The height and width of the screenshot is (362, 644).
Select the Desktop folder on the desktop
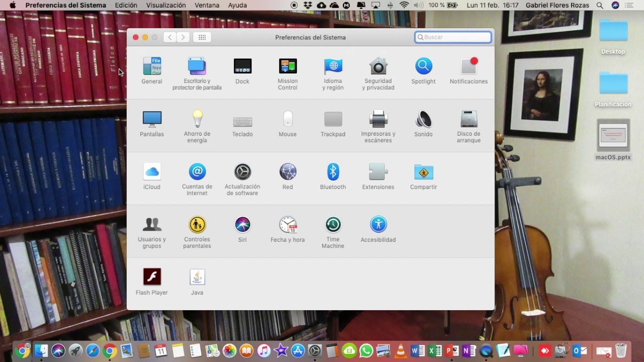(x=613, y=37)
